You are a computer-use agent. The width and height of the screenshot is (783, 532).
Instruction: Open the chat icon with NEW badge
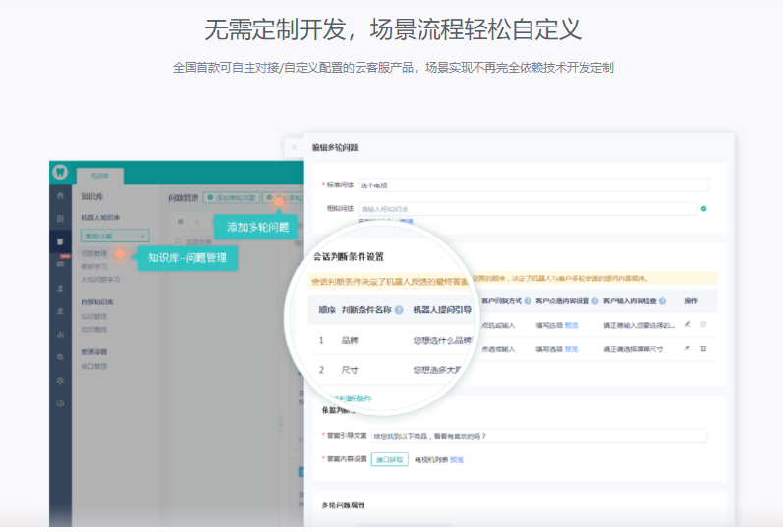click(x=60, y=264)
